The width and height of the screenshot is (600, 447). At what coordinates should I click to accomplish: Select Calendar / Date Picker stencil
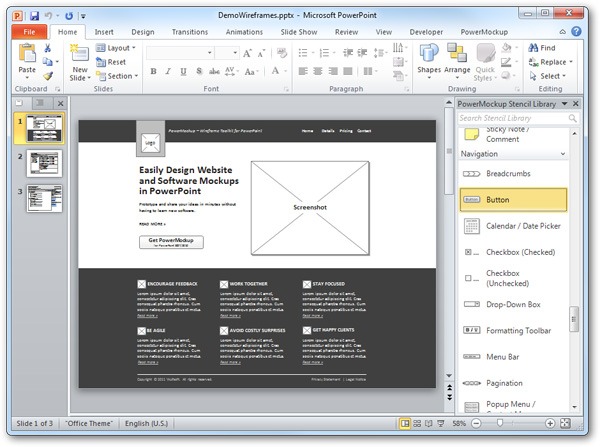pyautogui.click(x=513, y=226)
